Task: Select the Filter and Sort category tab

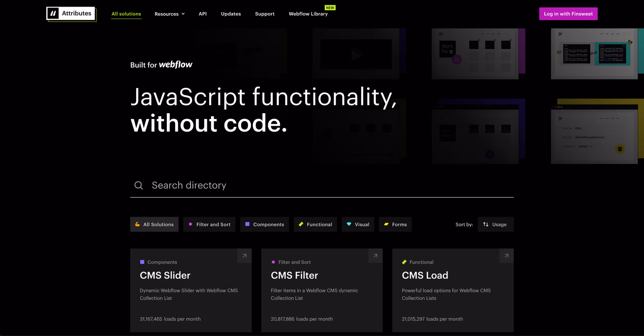Action: [x=209, y=224]
